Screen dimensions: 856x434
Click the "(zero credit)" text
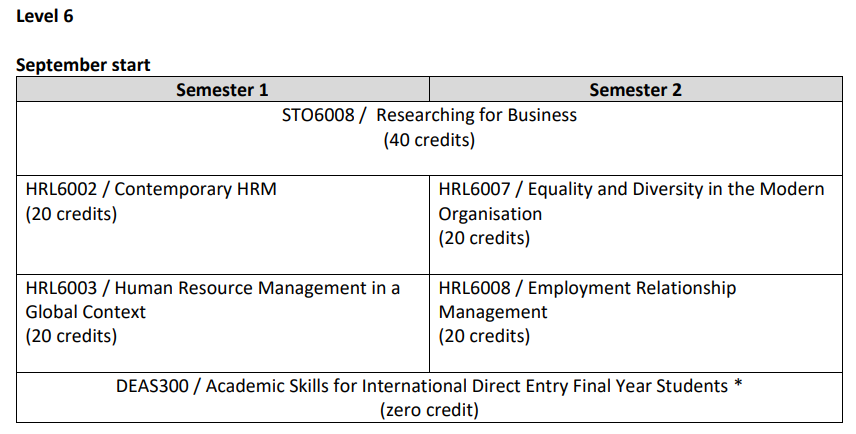click(429, 410)
